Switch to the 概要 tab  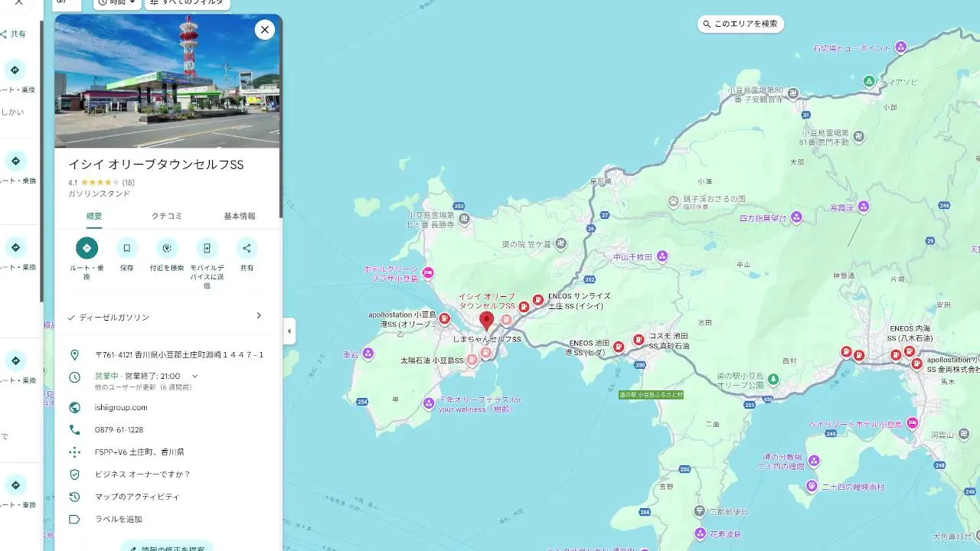pos(94,217)
